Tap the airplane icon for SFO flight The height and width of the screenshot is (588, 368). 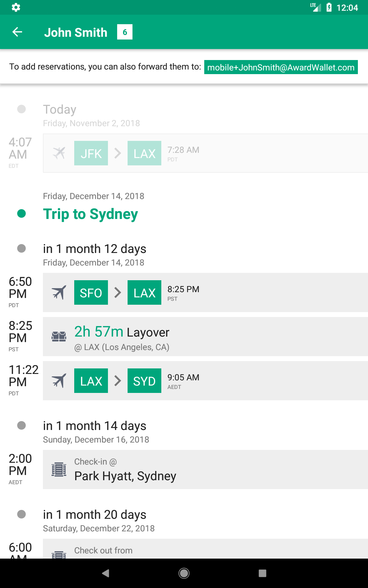coord(59,292)
